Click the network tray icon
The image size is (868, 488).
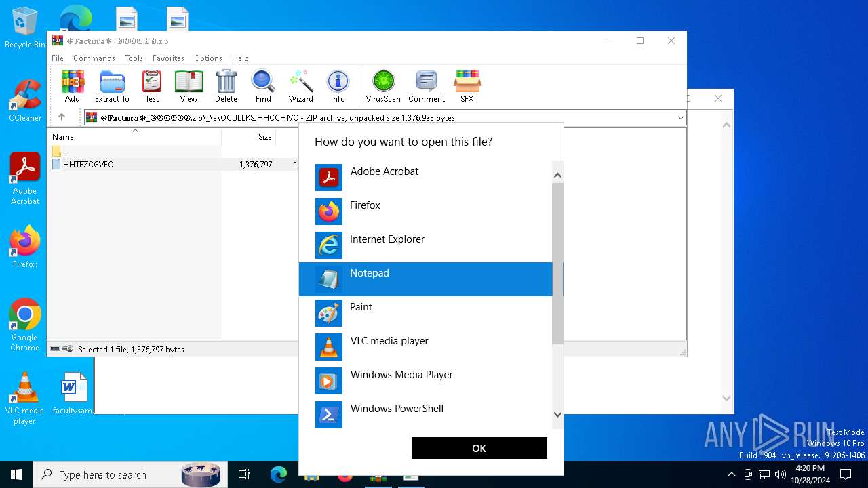pos(764,474)
